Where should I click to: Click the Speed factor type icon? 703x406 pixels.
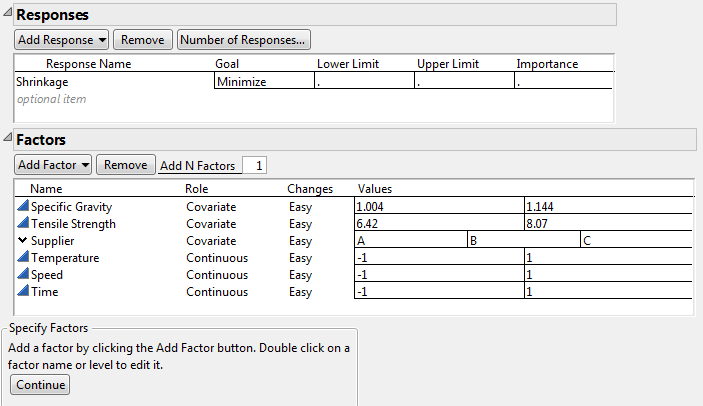[x=23, y=275]
